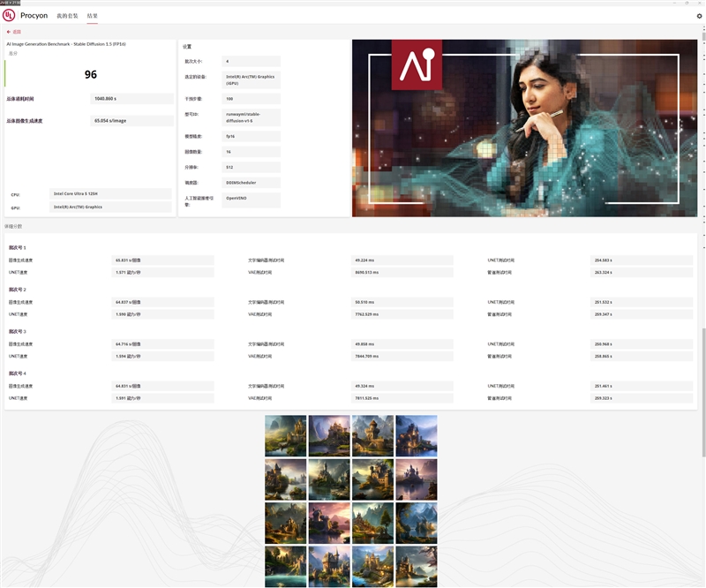The width and height of the screenshot is (706, 588).
Task: Open the settings gear icon
Action: point(699,16)
